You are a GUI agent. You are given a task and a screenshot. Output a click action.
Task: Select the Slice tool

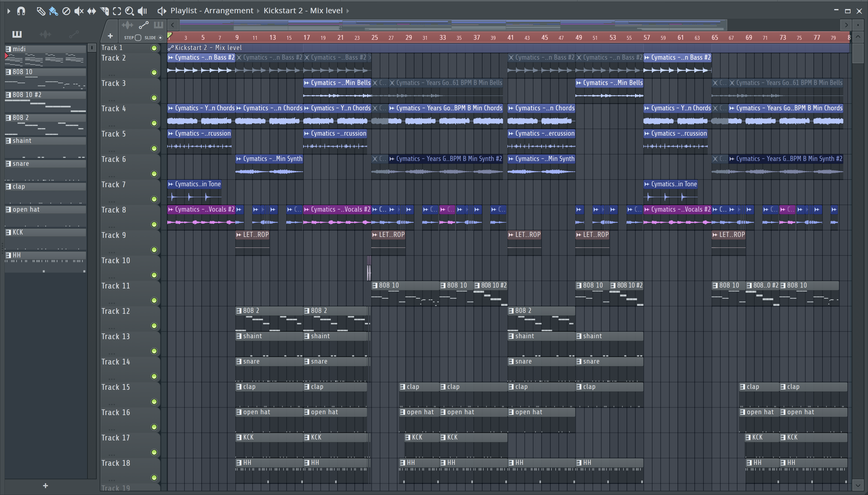[104, 11]
